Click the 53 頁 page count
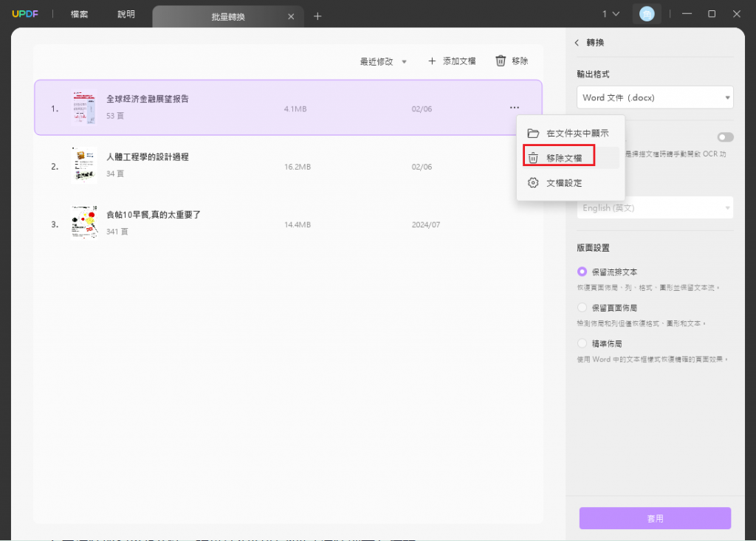Screen dimensions: 756x541 click(115, 116)
